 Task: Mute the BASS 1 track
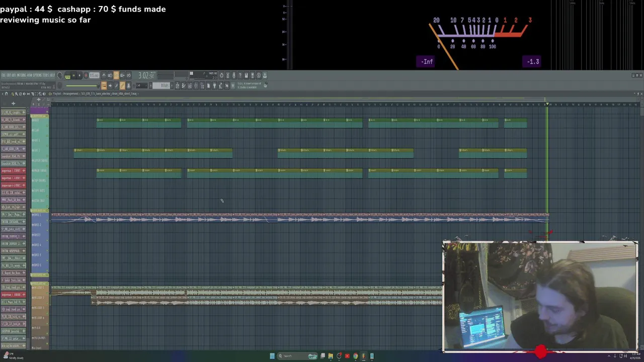(47, 220)
